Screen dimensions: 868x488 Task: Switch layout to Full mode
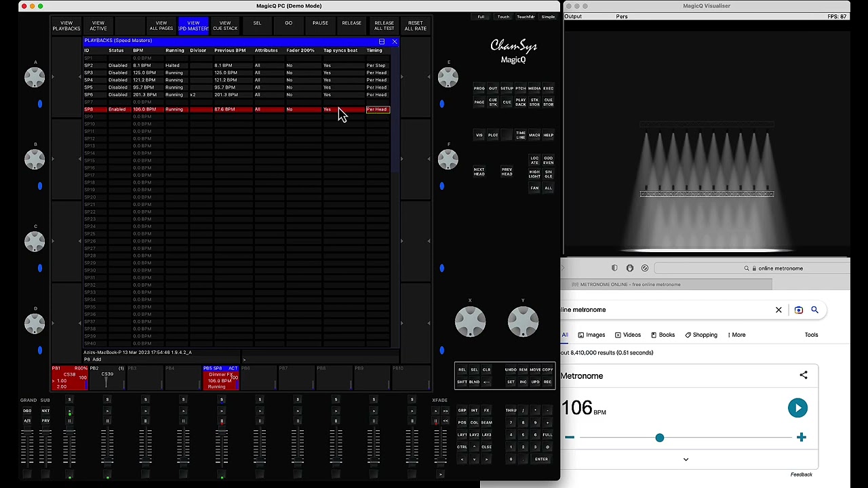pos(481,17)
